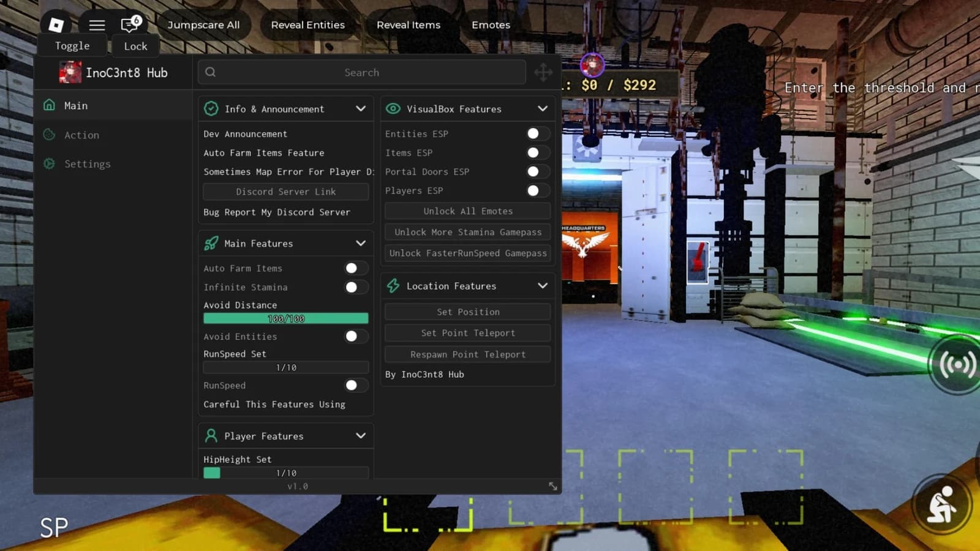The width and height of the screenshot is (980, 551).
Task: Click the Main Features rocket icon
Action: point(211,243)
